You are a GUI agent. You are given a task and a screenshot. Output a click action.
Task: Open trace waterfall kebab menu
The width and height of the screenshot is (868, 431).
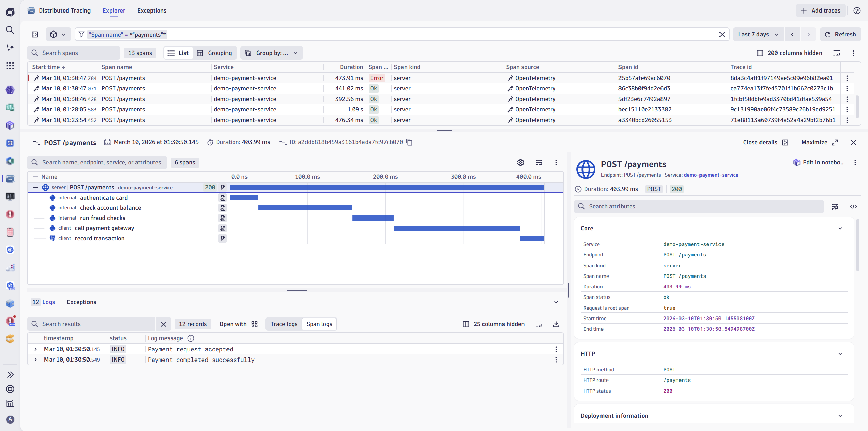(556, 162)
